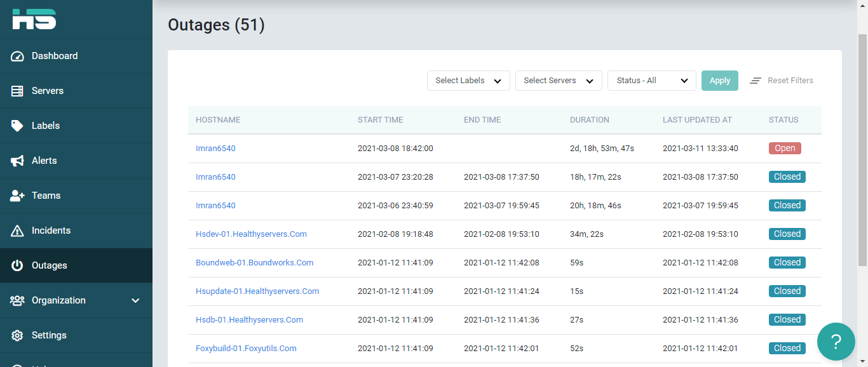Click the Outages (51) page heading
Viewport: 868px width, 367px height.
(216, 25)
